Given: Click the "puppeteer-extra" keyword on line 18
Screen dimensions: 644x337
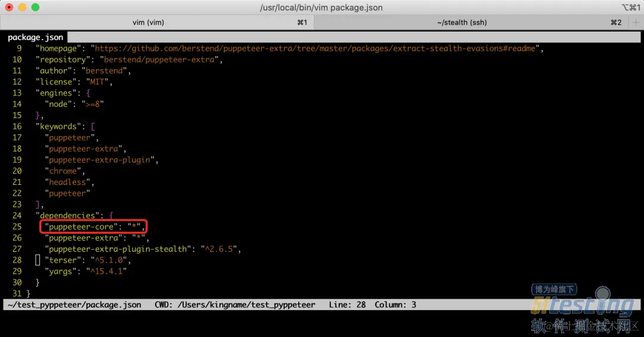Looking at the screenshot, I should point(83,149).
